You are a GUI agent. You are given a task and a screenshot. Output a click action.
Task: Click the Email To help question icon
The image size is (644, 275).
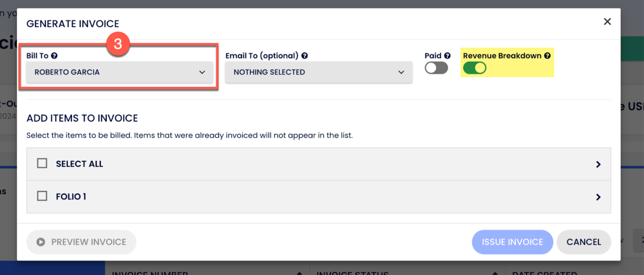click(305, 56)
